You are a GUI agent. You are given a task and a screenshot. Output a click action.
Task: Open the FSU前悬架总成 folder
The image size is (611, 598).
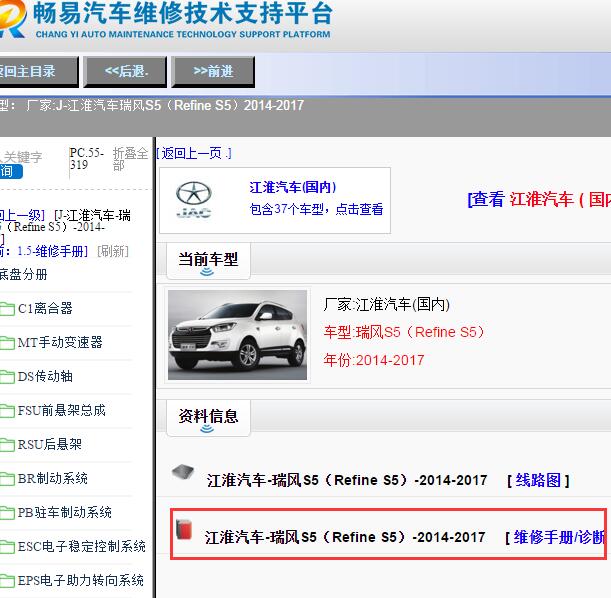point(62,410)
